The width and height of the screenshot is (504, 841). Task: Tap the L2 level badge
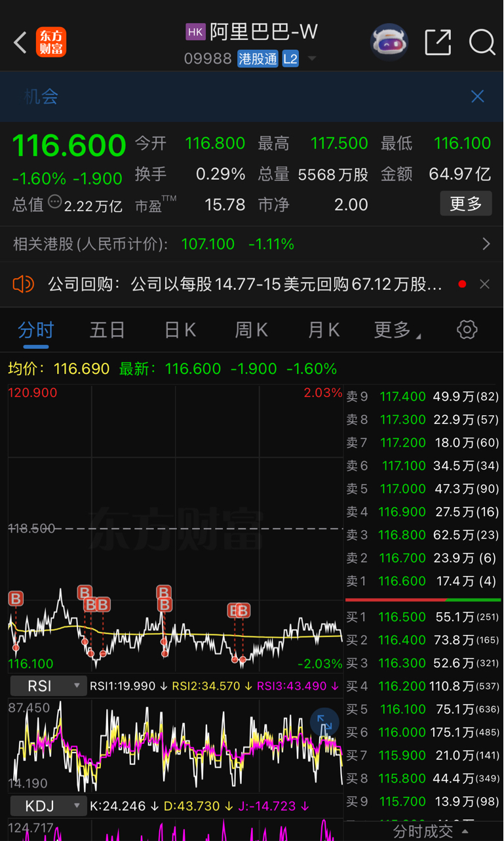point(290,58)
